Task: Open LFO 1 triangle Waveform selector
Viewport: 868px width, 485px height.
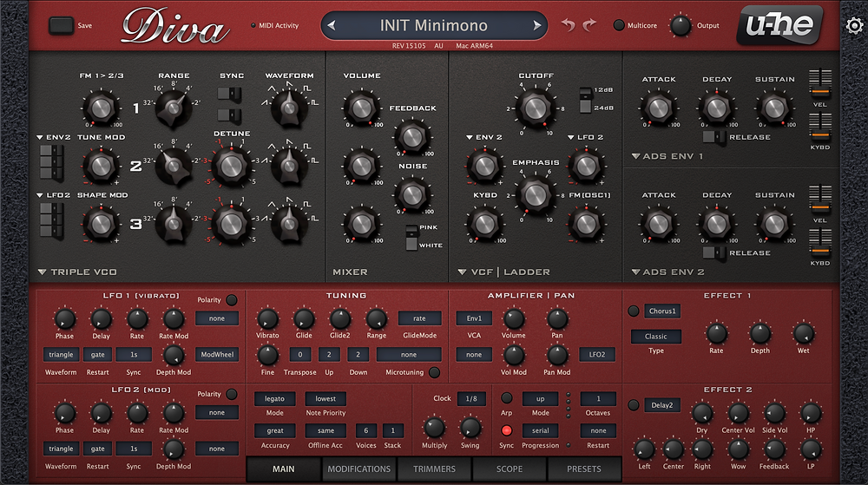Action: coord(61,355)
